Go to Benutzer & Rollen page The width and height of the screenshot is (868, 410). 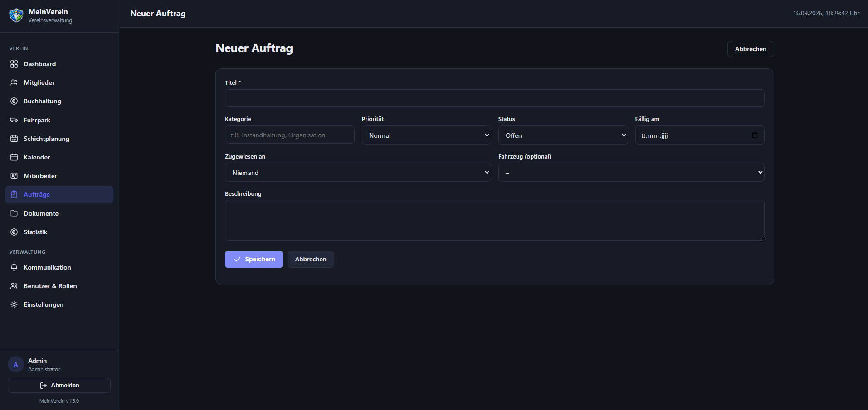[59, 286]
